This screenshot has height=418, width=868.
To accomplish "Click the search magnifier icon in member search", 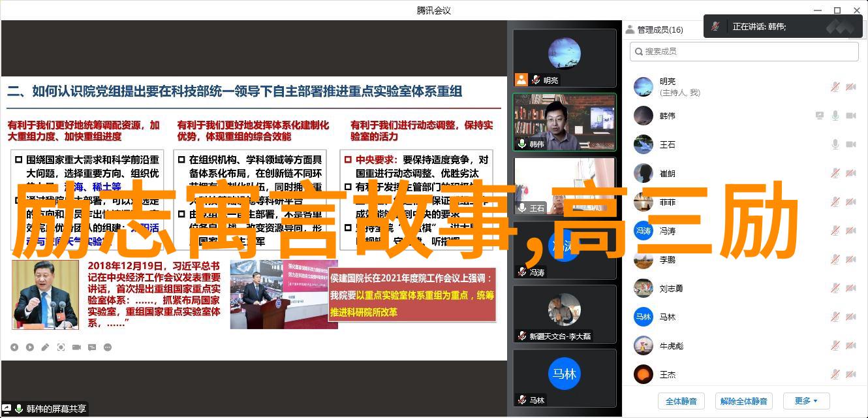I will tap(638, 51).
